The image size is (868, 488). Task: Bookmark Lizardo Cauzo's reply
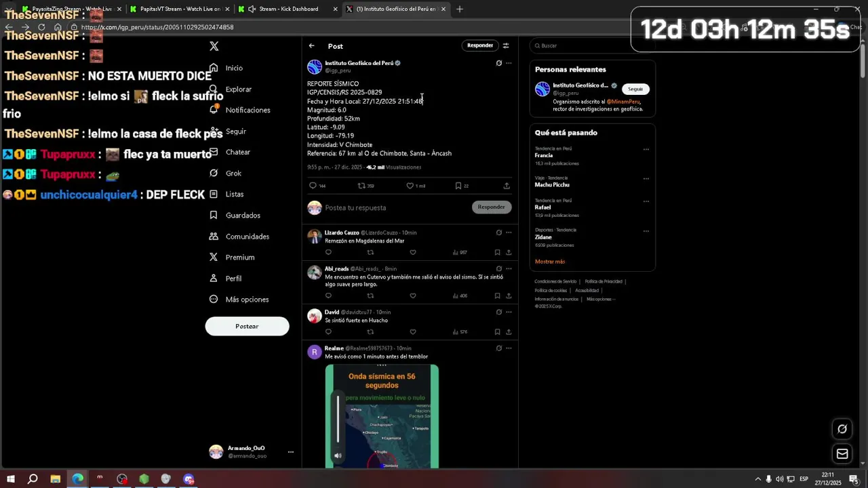(x=497, y=252)
